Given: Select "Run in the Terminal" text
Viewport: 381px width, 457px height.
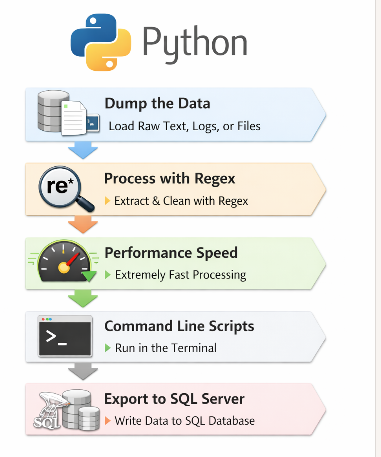Looking at the screenshot, I should click(166, 348).
